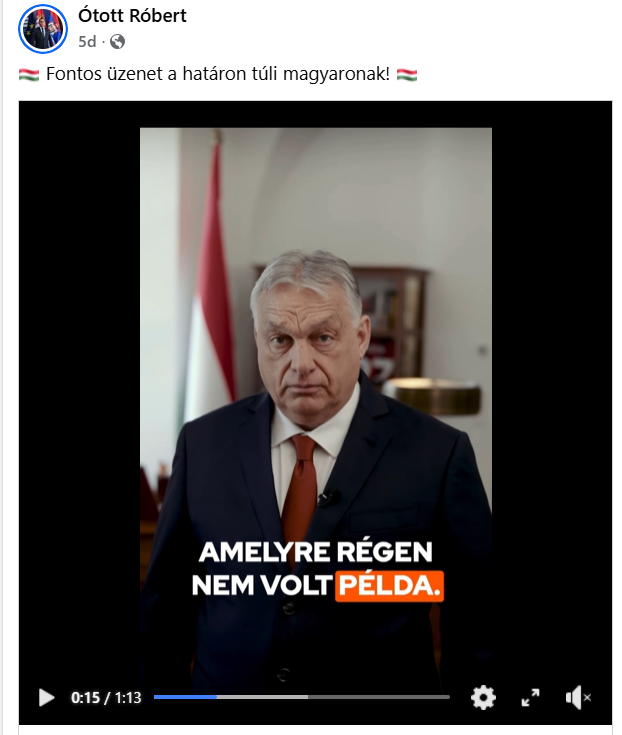Click the 0:15 / 1:13 time display
The width and height of the screenshot is (622, 735).
pos(106,698)
